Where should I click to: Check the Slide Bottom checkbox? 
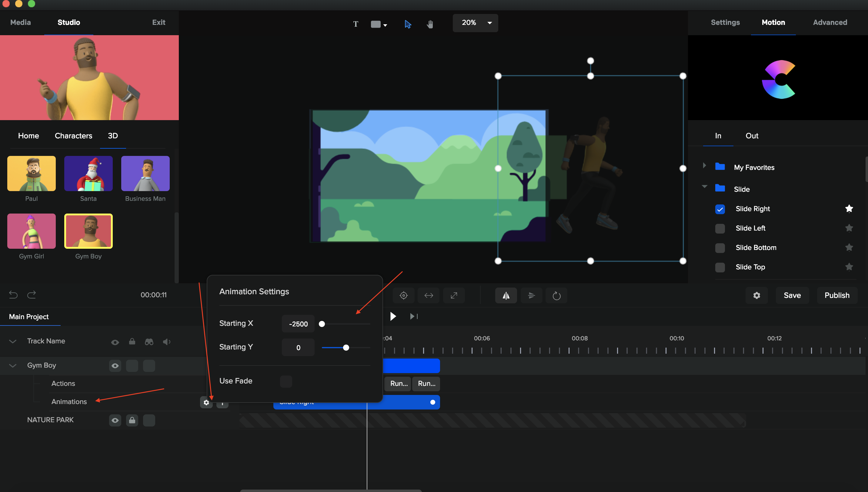(x=720, y=248)
